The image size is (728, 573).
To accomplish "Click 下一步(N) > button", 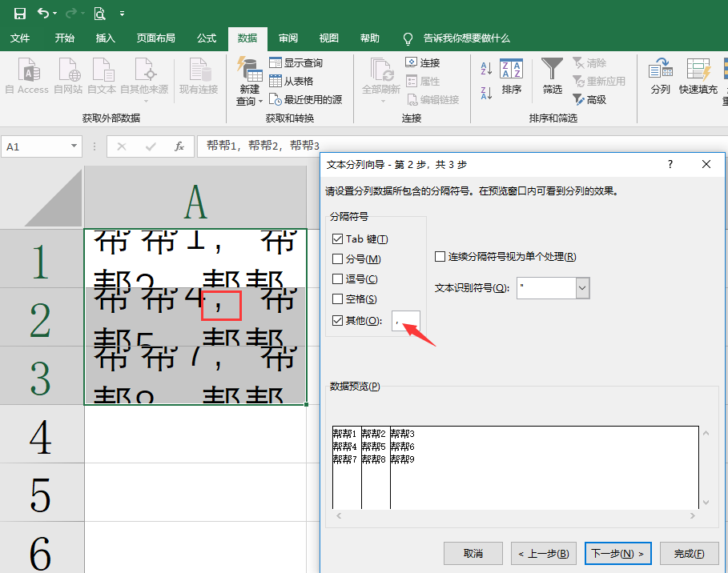I will [618, 553].
